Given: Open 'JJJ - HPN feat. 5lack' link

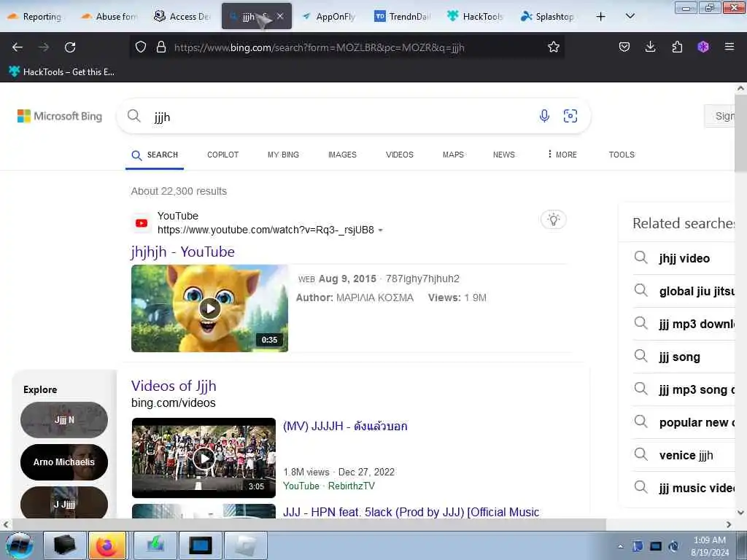Looking at the screenshot, I should pos(411,512).
